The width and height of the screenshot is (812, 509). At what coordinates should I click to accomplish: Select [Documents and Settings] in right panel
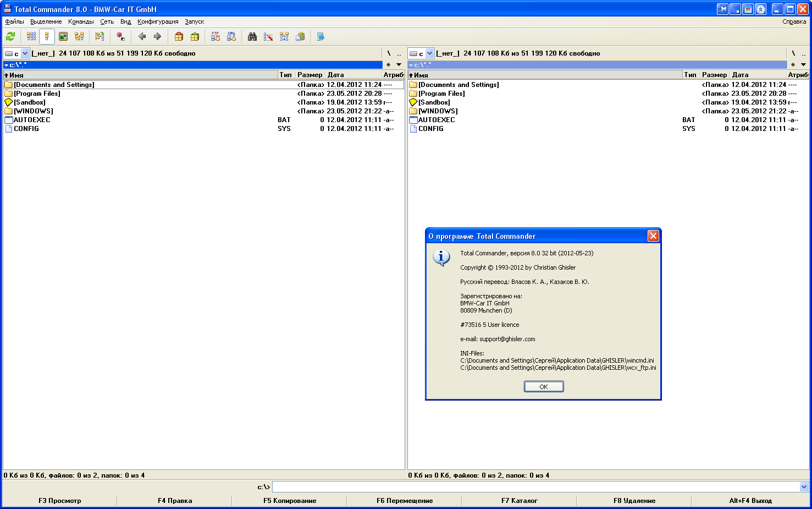coord(608,85)
